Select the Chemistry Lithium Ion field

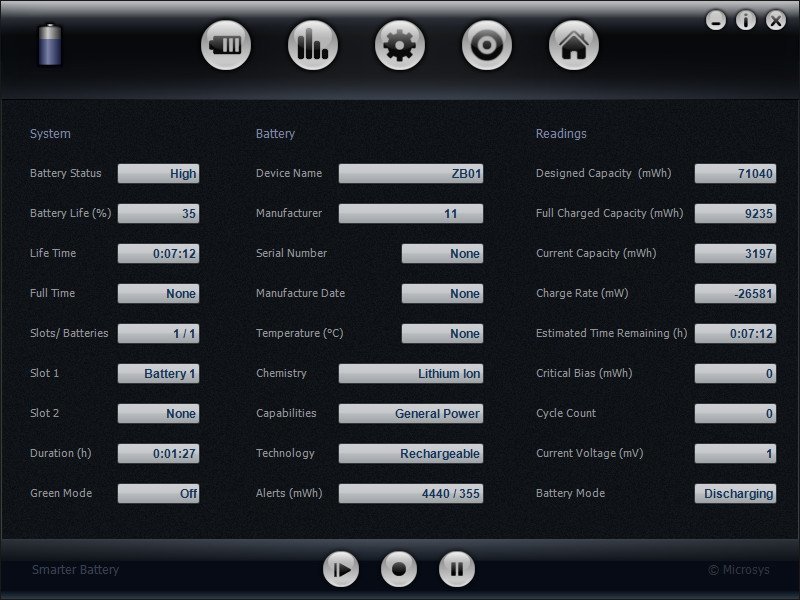[411, 373]
